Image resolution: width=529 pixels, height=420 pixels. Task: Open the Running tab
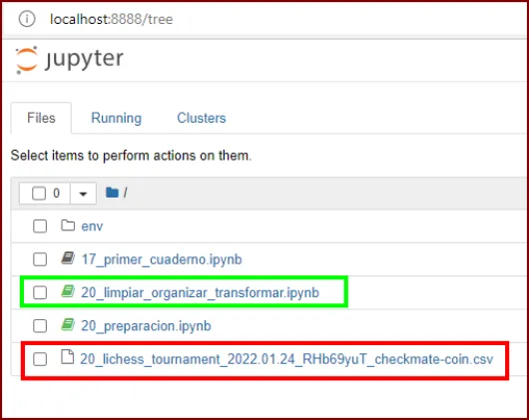[x=117, y=118]
